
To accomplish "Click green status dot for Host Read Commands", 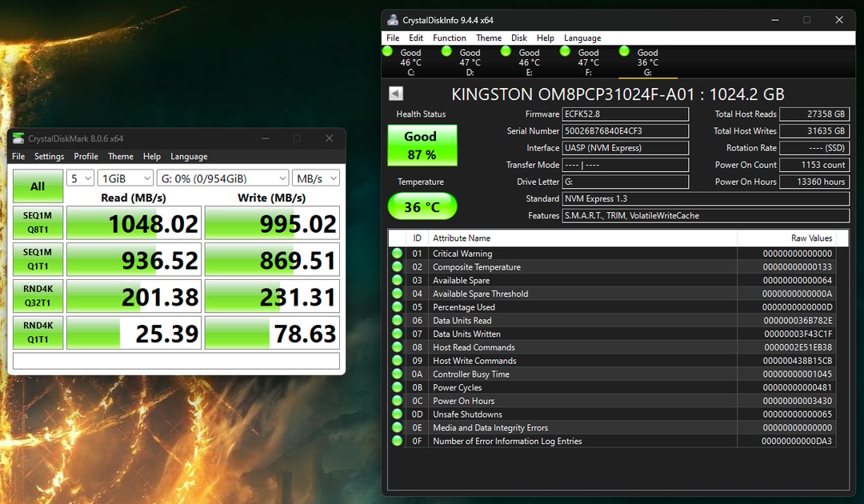I will coord(398,347).
